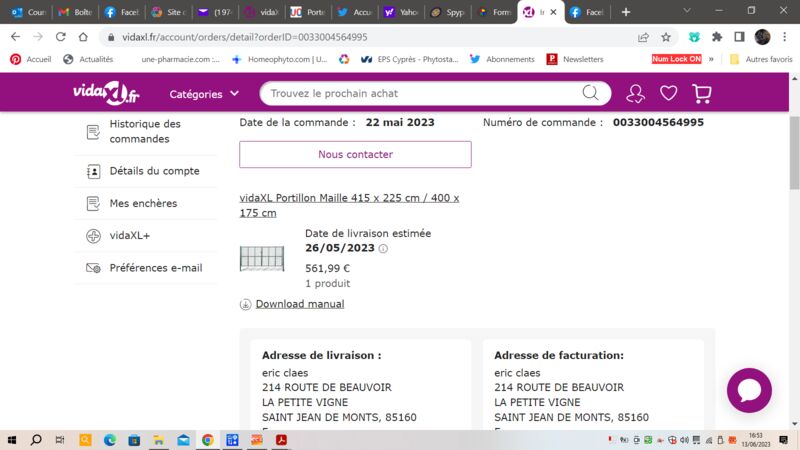This screenshot has height=450, width=800.
Task: Go to browser home page icon
Action: click(83, 37)
